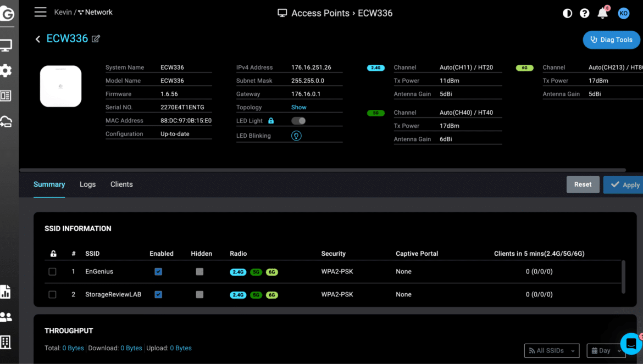Open the help question mark icon

coord(584,13)
